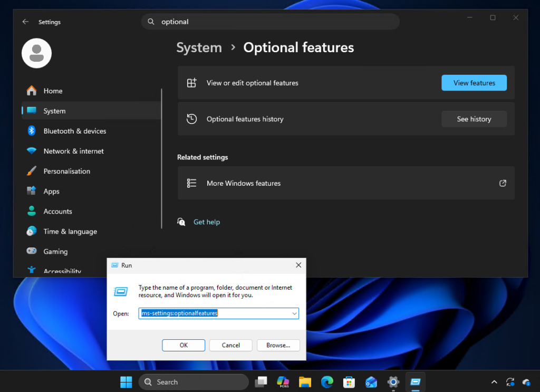Click the Settings search box
Image resolution: width=540 pixels, height=392 pixels.
point(271,22)
